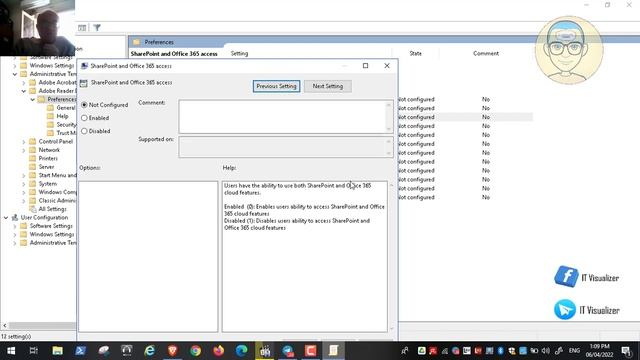Select the highlighted Not configured list row

[465, 117]
